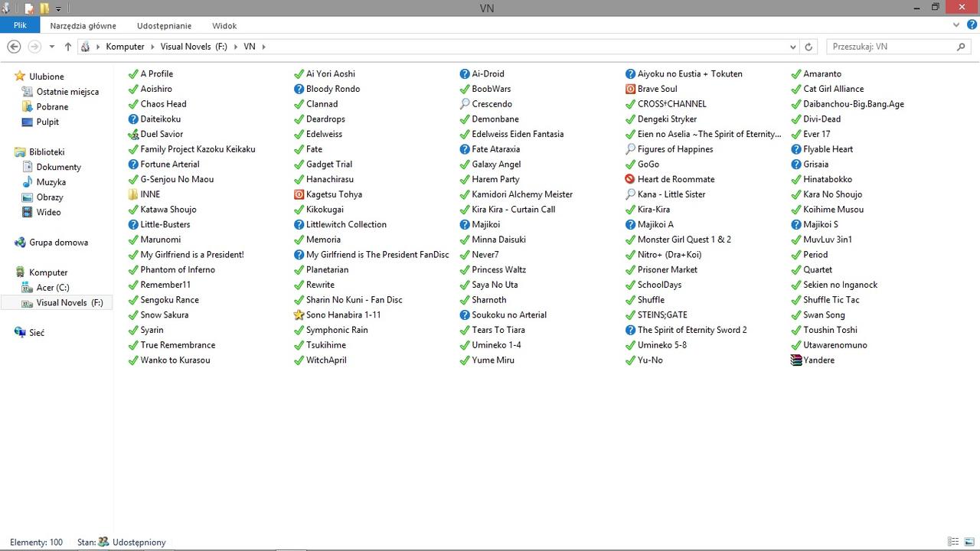Open the Plik menu tab
Image resolution: width=980 pixels, height=551 pixels.
[x=20, y=25]
